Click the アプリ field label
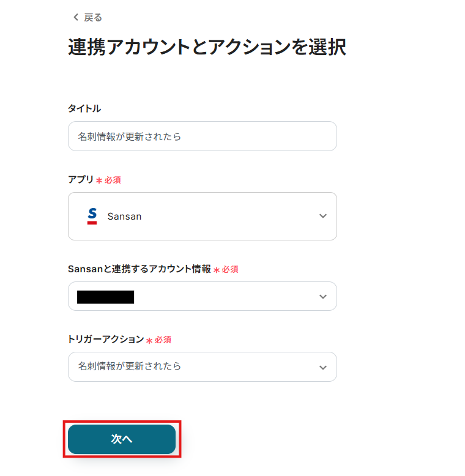465x476 pixels. 81,180
